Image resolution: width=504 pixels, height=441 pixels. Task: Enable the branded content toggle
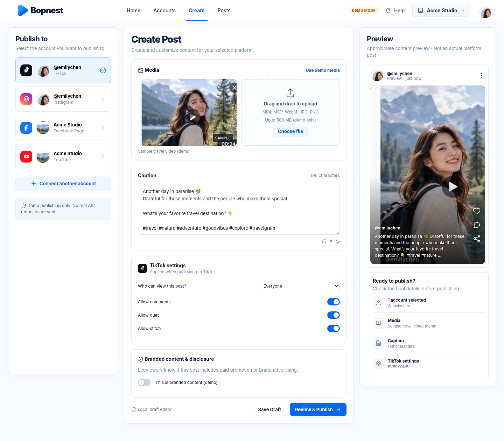point(144,383)
